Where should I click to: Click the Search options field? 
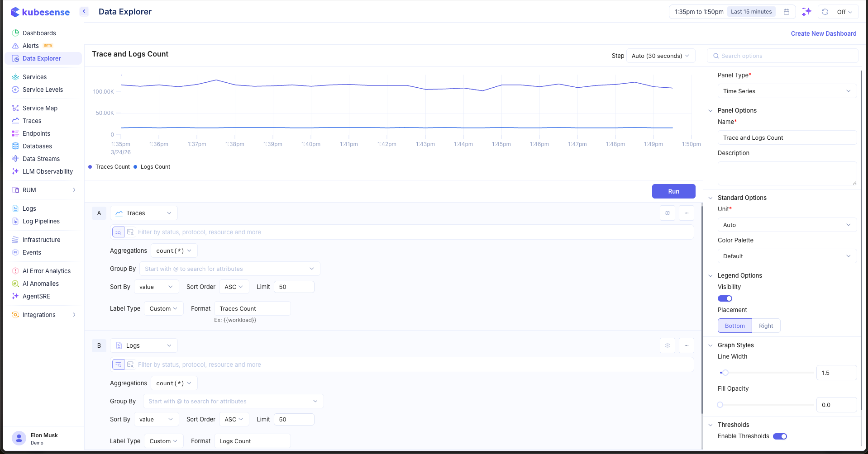point(782,56)
